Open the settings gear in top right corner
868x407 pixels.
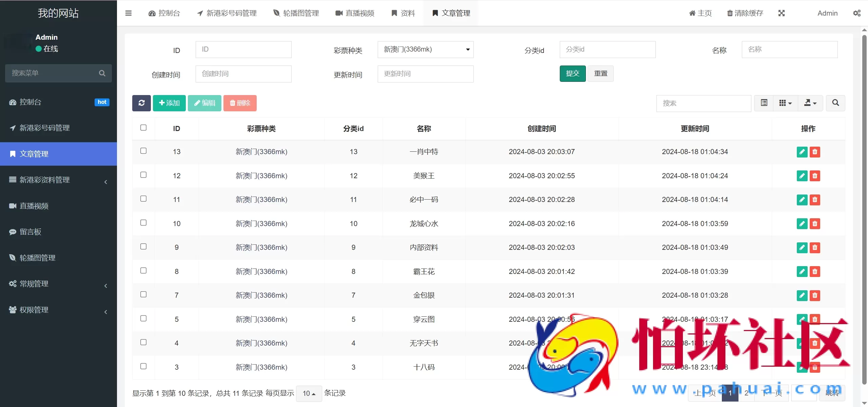(857, 13)
